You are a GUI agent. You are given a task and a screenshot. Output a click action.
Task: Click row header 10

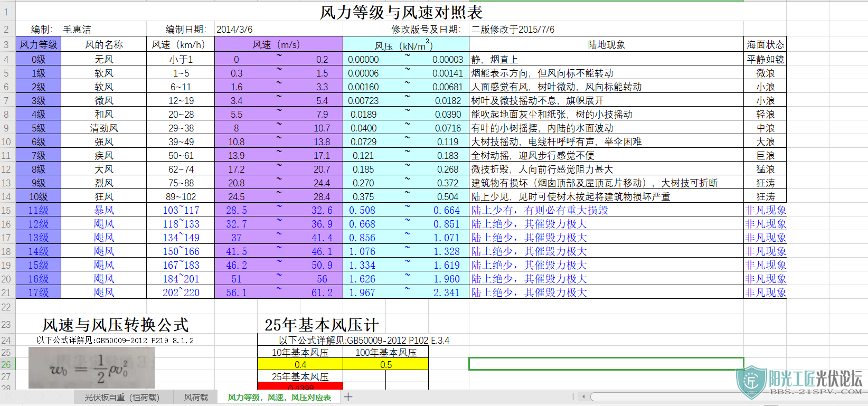(x=7, y=141)
